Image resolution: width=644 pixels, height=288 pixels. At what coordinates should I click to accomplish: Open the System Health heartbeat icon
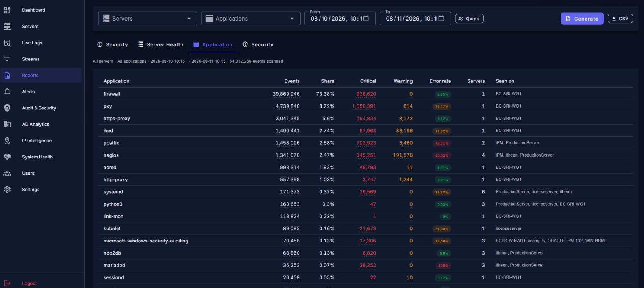tap(7, 157)
